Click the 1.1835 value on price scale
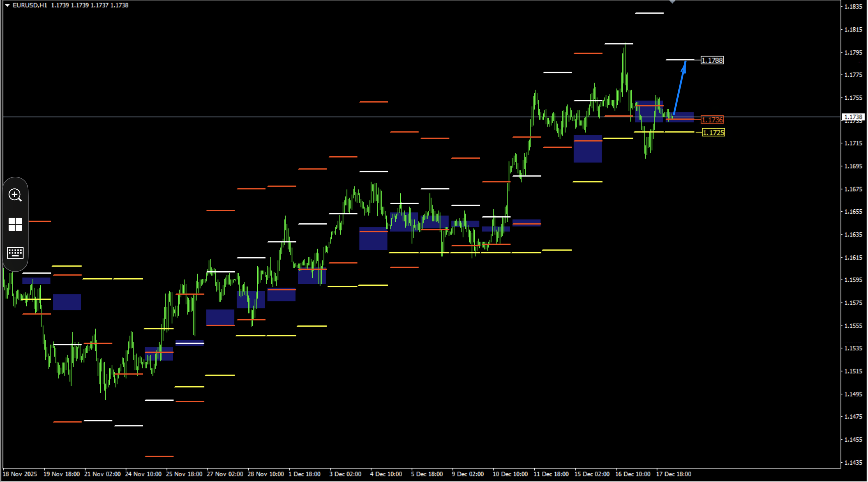Screen dimensions: 868x482 click(x=853, y=6)
